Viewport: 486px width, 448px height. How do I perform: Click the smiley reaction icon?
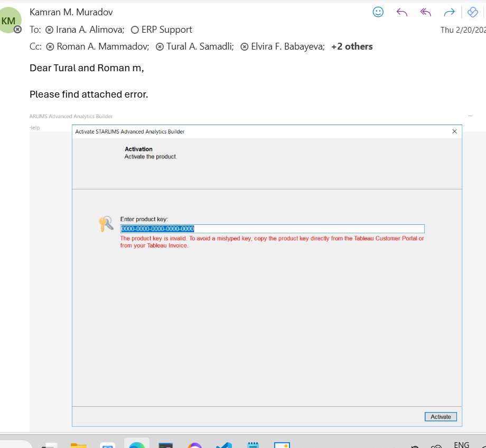(x=378, y=12)
